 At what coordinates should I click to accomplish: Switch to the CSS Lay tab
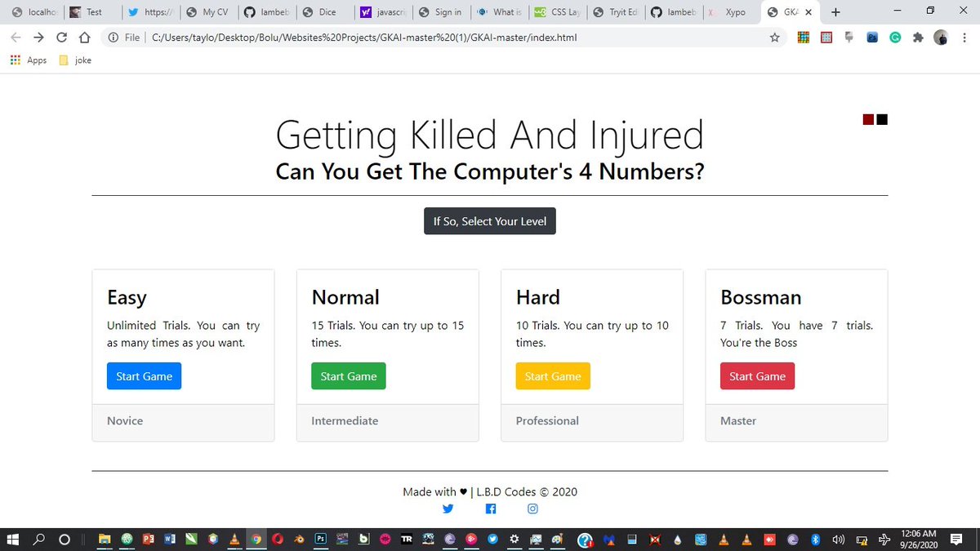click(x=557, y=12)
